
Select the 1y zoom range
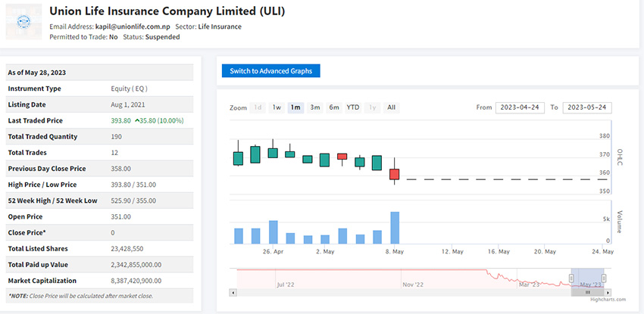click(x=372, y=107)
